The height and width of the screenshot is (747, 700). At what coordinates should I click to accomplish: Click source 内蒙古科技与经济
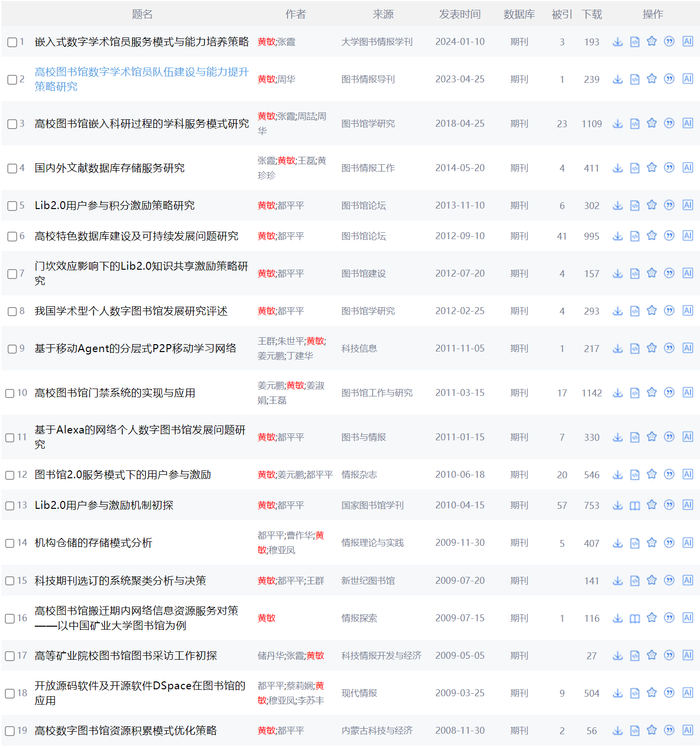(x=377, y=730)
